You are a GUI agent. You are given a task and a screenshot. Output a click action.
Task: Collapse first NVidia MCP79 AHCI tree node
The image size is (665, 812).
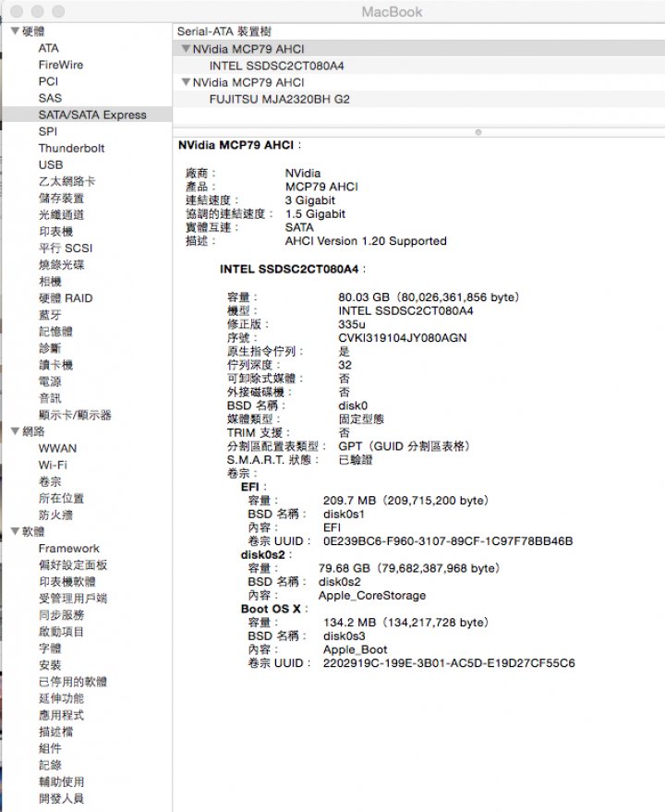tap(186, 49)
